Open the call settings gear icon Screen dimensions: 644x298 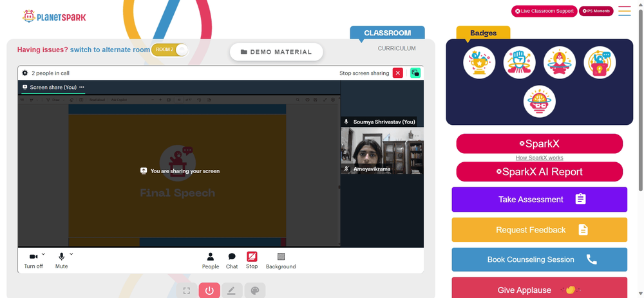25,73
